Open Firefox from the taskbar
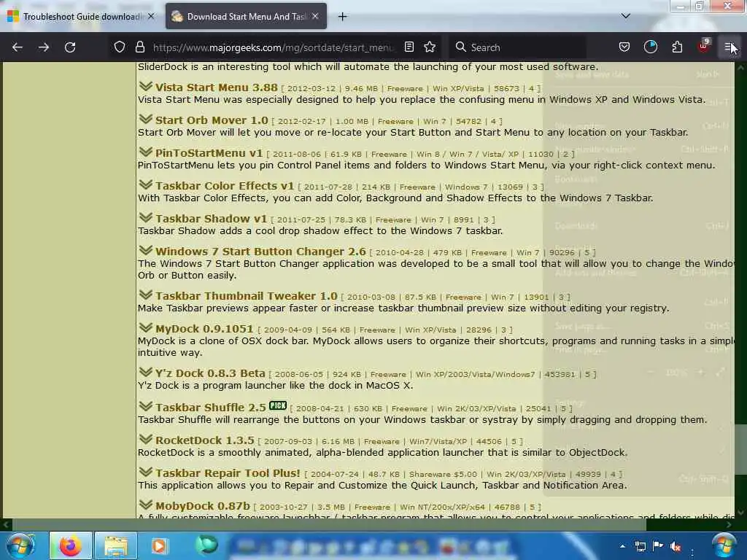 coord(71,545)
